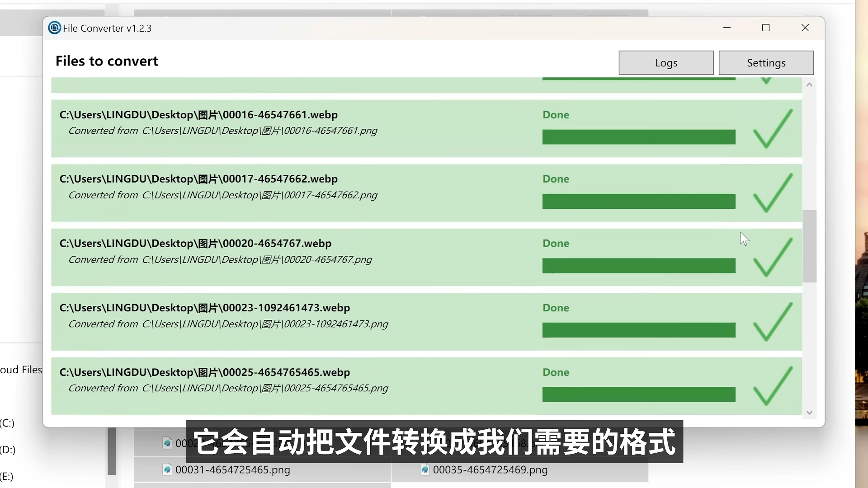Click the file icon of 00031-4654725465.png

167,469
